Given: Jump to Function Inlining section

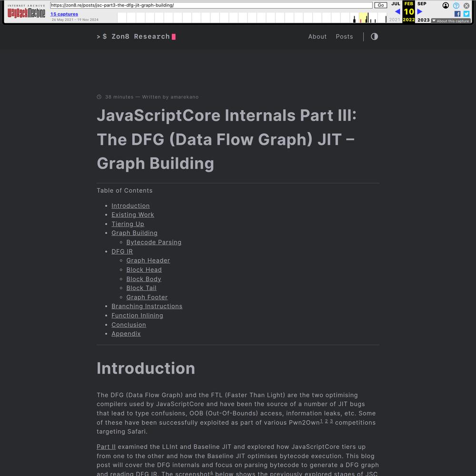Looking at the screenshot, I should click(x=137, y=316).
